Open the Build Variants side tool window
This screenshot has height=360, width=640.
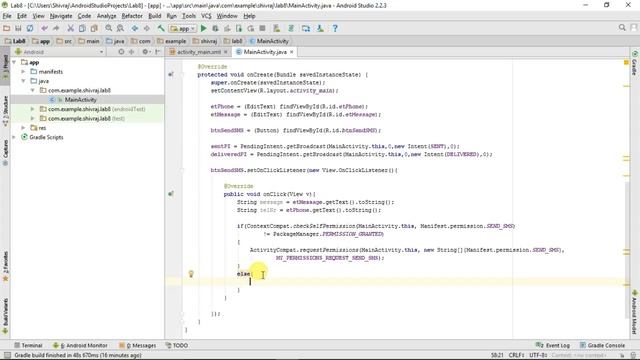[x=5, y=316]
